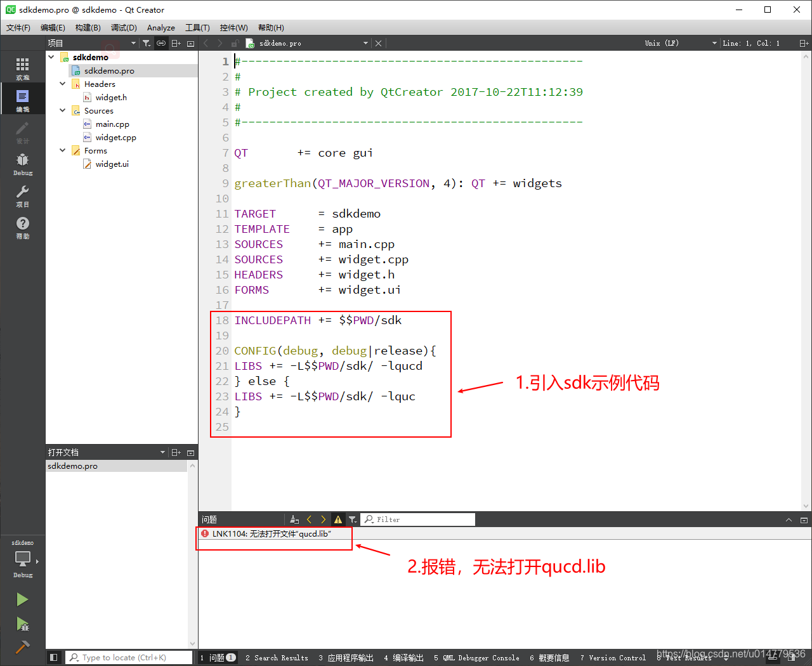This screenshot has width=812, height=666.
Task: Close the Open Documents panel
Action: 190,452
